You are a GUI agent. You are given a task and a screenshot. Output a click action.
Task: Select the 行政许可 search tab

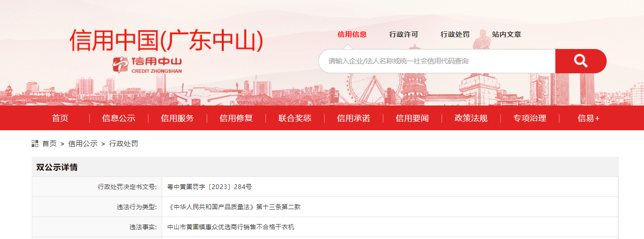pos(404,35)
